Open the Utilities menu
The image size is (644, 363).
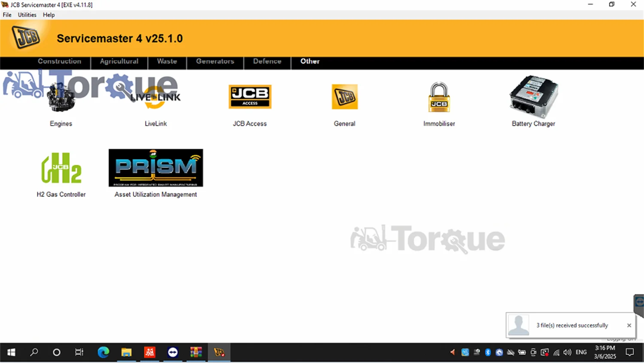pos(27,15)
